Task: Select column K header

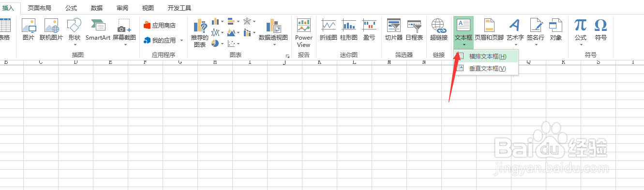Action: pos(319,62)
